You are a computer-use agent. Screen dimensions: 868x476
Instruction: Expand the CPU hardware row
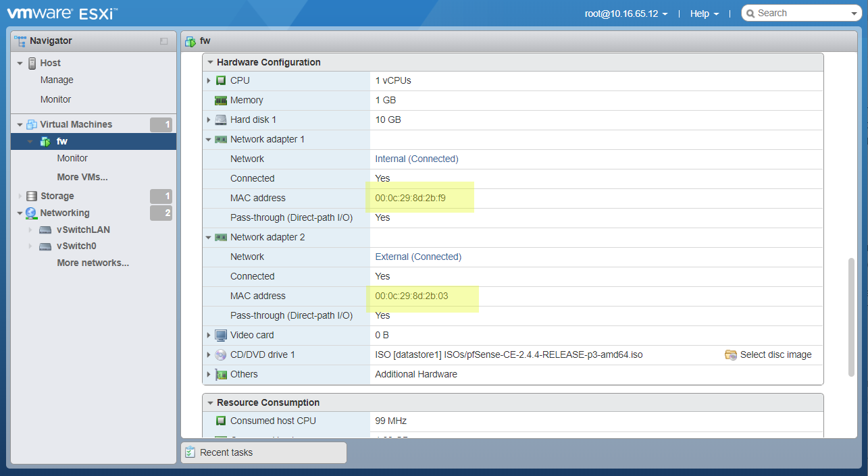click(x=209, y=80)
